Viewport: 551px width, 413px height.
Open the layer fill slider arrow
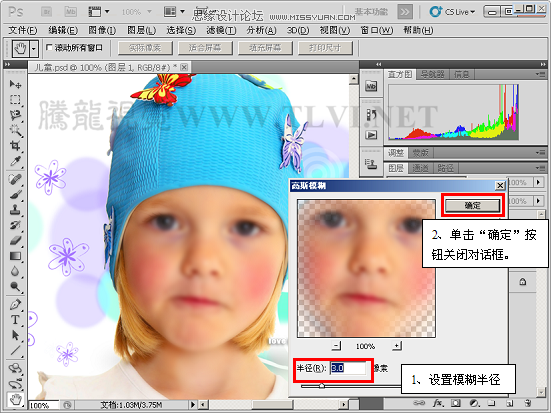(538, 201)
